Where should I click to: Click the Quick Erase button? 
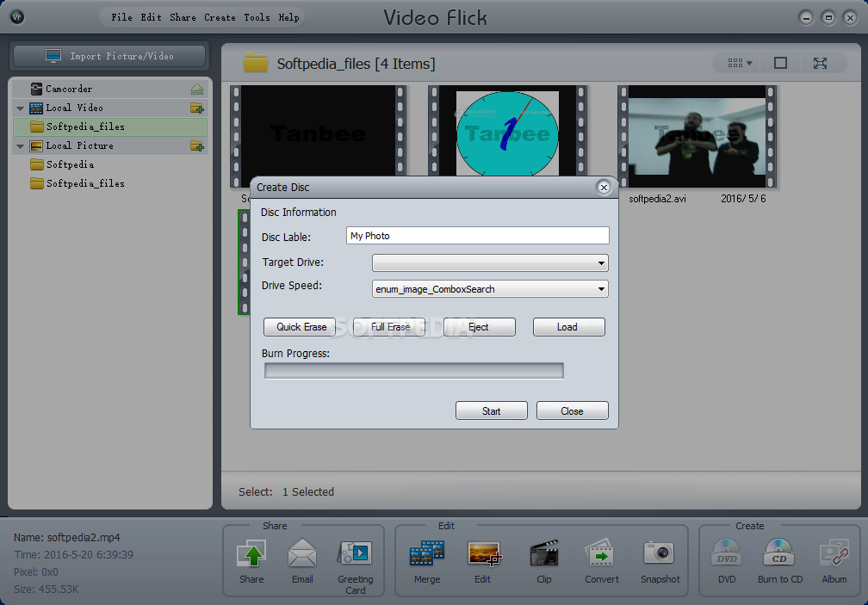(x=300, y=327)
